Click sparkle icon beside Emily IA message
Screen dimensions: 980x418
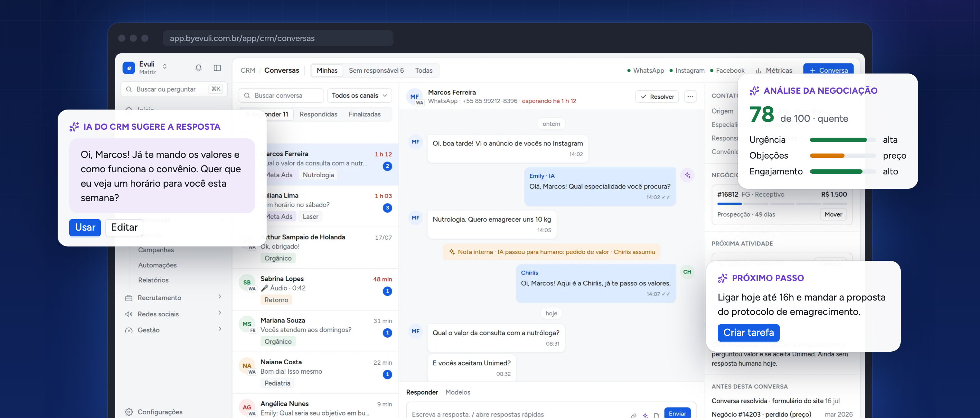click(687, 175)
